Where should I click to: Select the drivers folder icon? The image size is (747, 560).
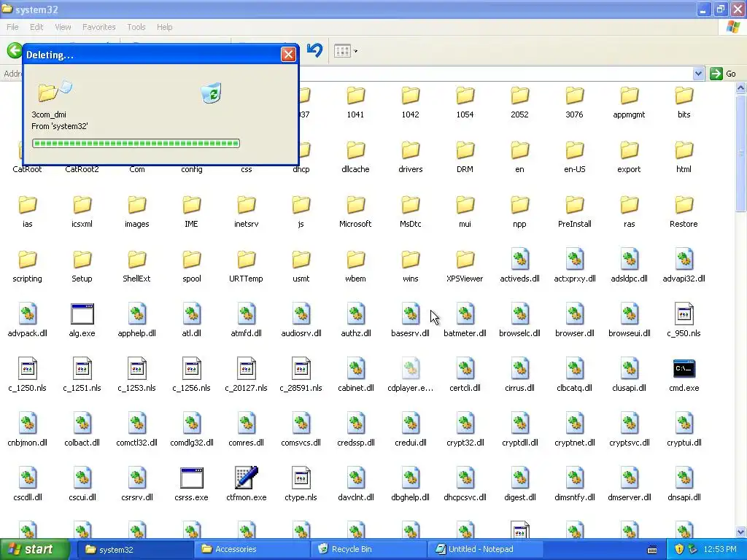[x=410, y=150]
